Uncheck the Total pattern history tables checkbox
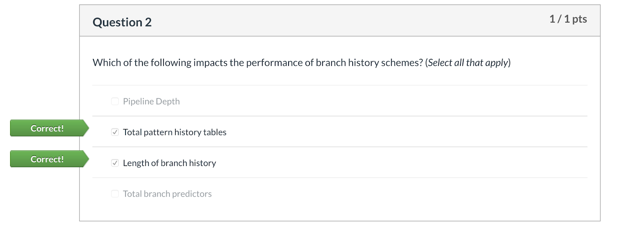The height and width of the screenshot is (239, 644). click(x=115, y=132)
